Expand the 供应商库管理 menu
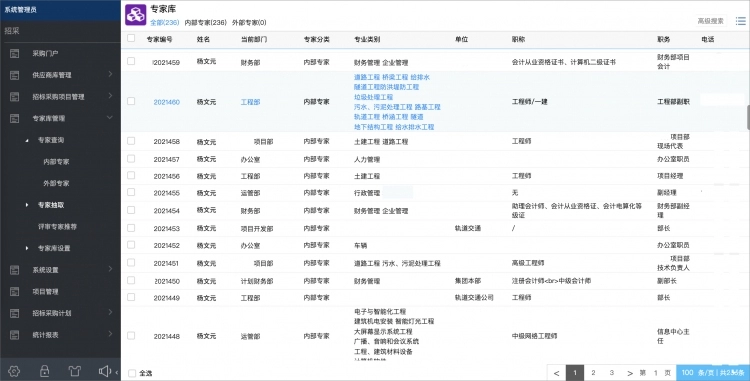The height and width of the screenshot is (381, 750). tap(110, 75)
